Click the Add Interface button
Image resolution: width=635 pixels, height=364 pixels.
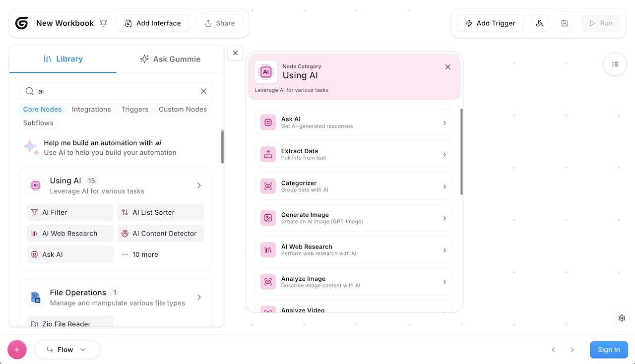(153, 23)
